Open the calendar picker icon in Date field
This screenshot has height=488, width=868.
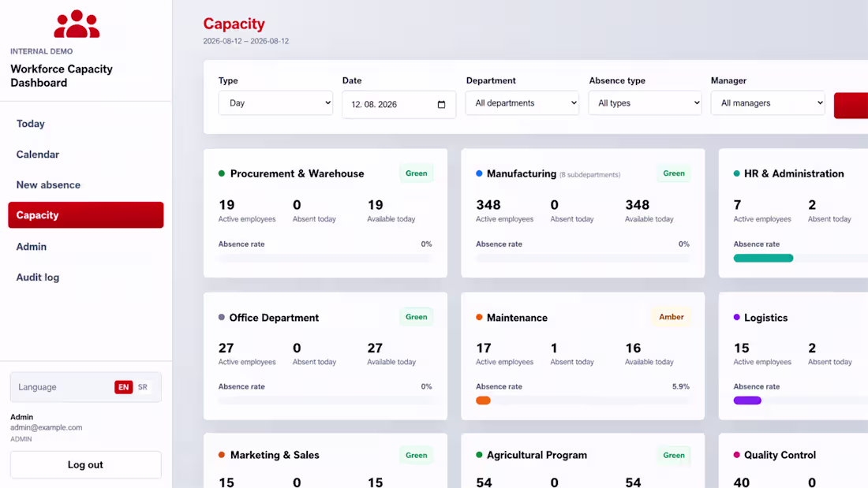point(441,105)
